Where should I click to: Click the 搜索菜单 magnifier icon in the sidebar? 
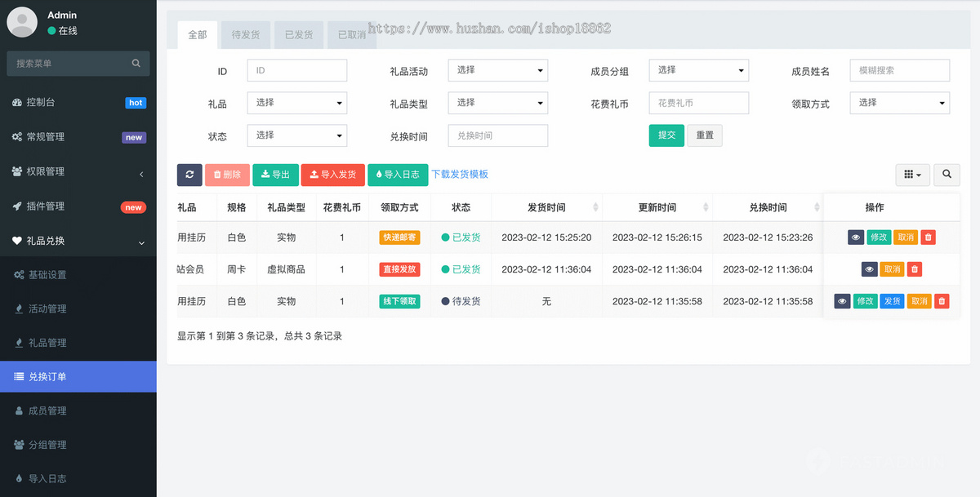pyautogui.click(x=136, y=63)
